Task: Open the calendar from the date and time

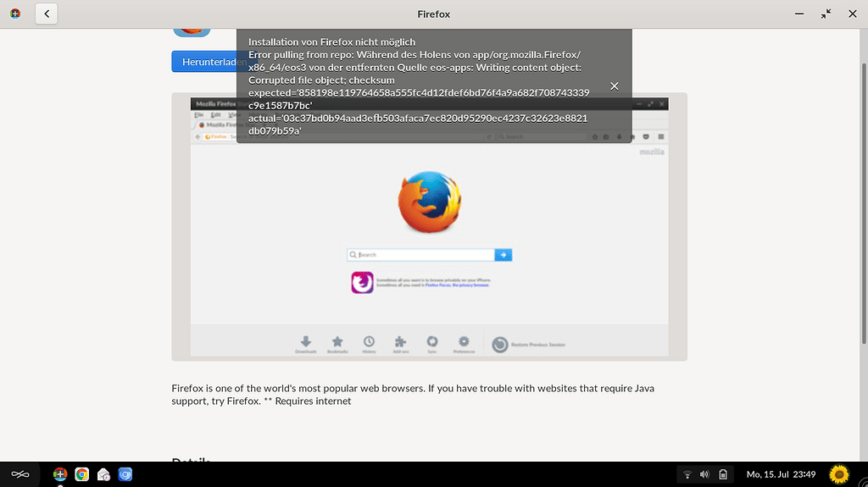Action: 780,474
